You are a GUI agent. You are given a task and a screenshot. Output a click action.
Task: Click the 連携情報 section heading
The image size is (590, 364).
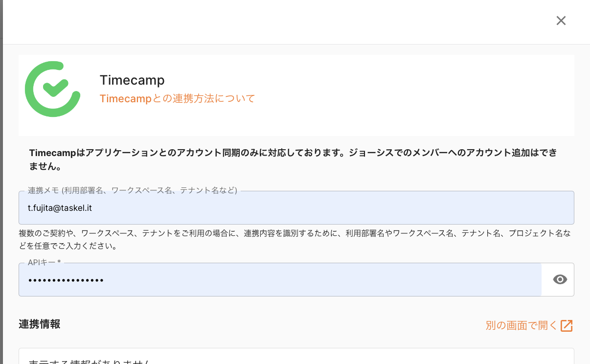point(40,324)
